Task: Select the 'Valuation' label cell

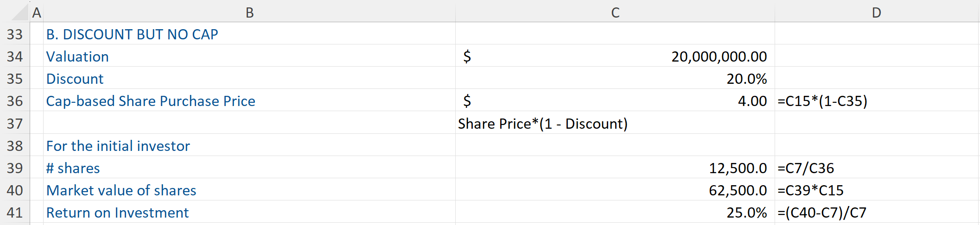Action: point(77,56)
